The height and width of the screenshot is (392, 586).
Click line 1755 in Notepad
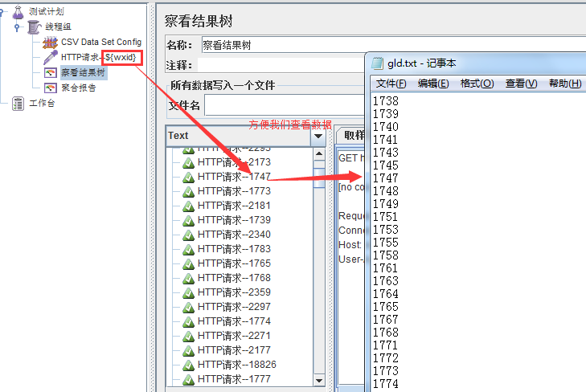tap(386, 243)
